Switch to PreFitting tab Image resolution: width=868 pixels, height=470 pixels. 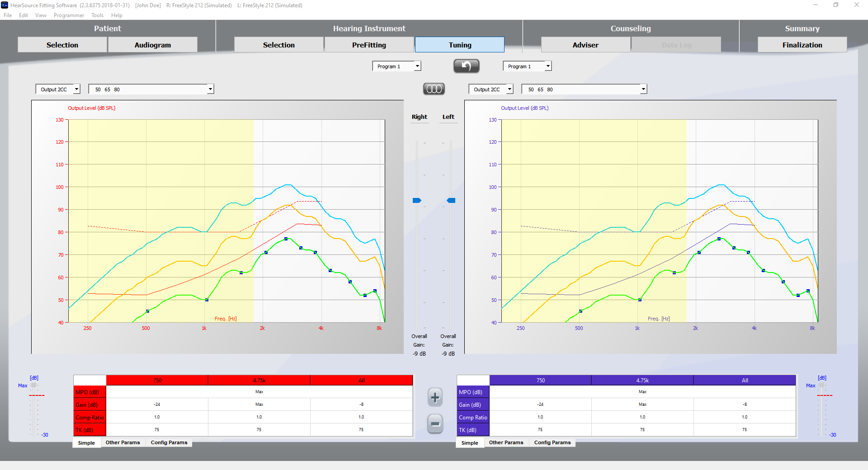369,45
